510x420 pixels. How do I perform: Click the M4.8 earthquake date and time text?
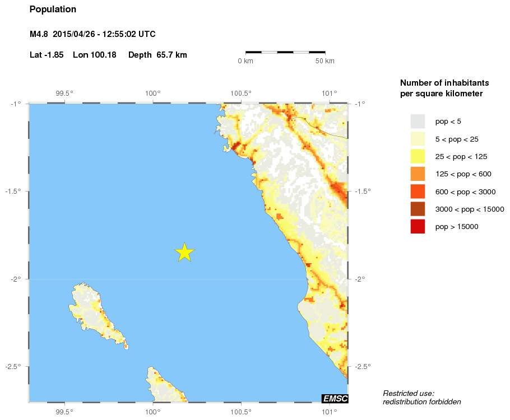click(x=92, y=35)
